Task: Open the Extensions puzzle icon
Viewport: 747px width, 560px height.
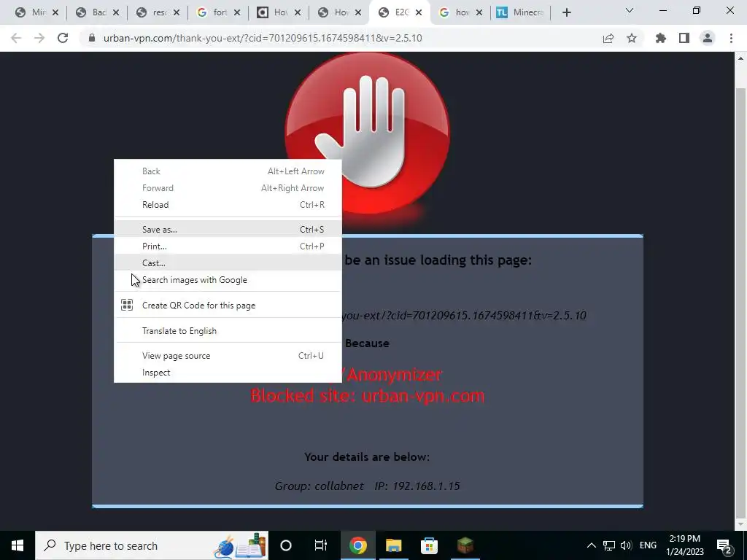Action: 661,38
